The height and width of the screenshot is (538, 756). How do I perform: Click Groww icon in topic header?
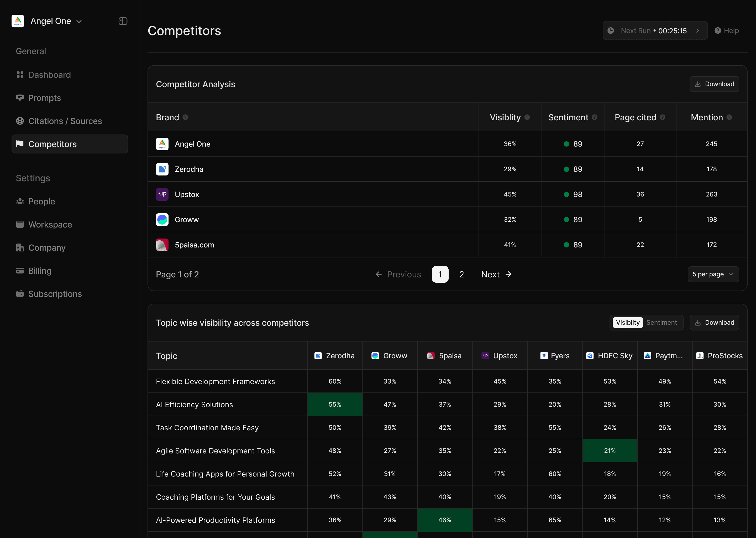[x=375, y=356]
